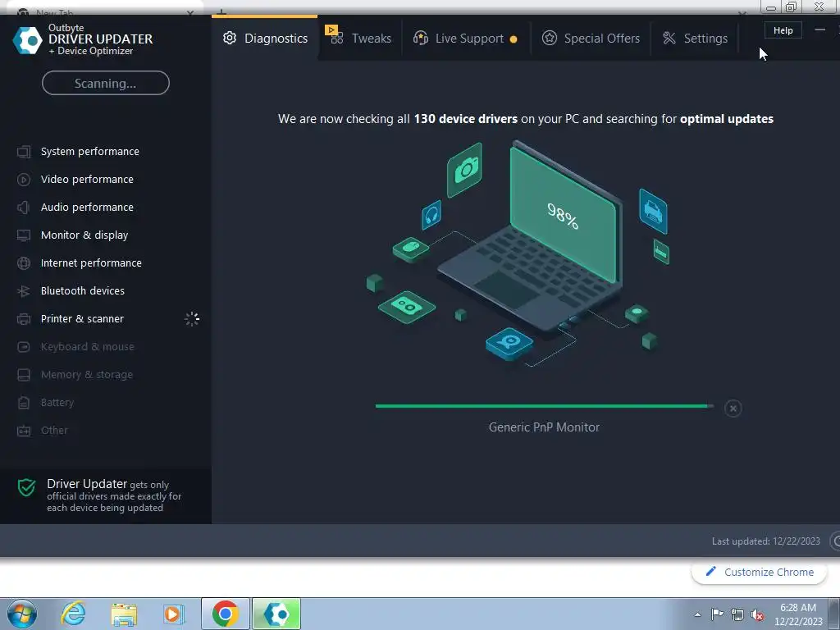Viewport: 840px width, 630px height.
Task: Click the Live Support headset icon
Action: [x=421, y=38]
